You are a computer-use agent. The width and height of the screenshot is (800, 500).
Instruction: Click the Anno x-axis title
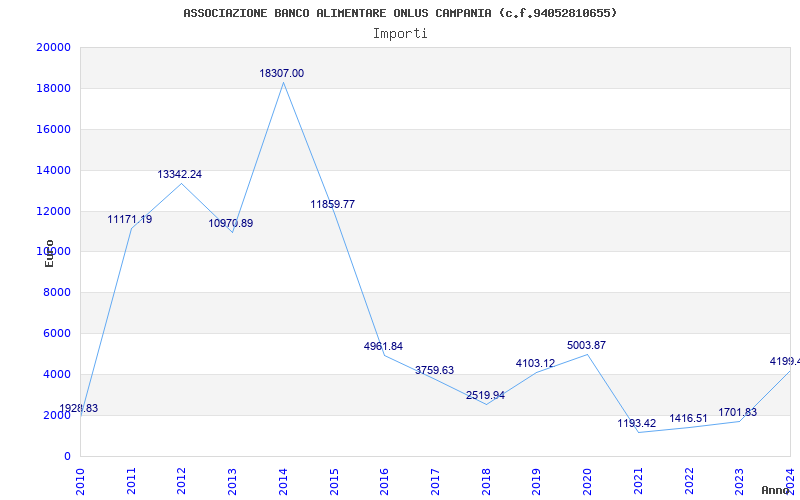click(776, 490)
